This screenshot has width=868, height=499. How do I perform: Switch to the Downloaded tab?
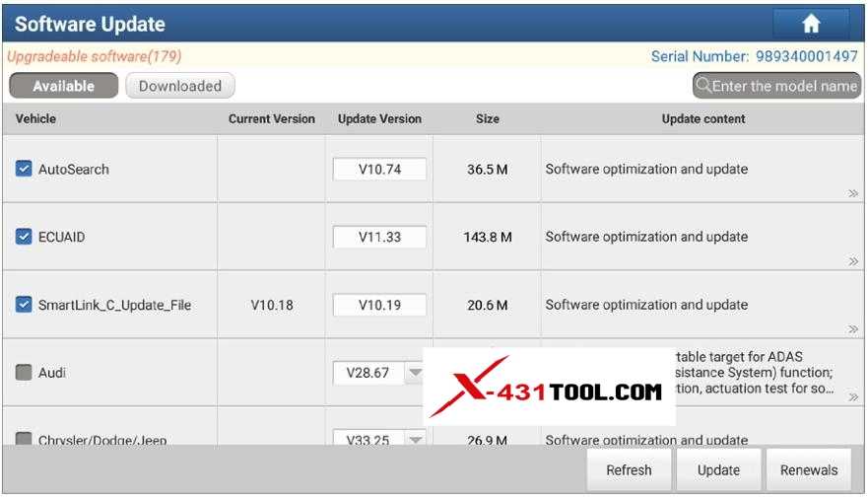(x=180, y=86)
